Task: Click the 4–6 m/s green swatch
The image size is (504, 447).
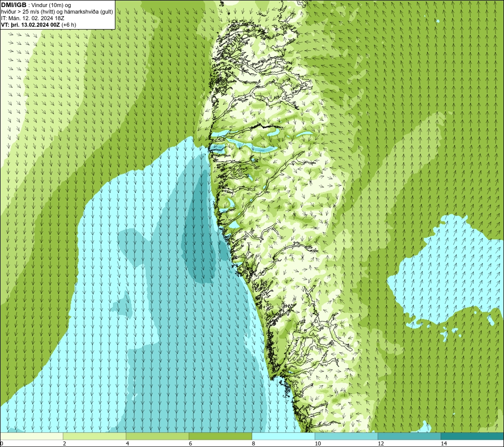Action: [x=157, y=436]
